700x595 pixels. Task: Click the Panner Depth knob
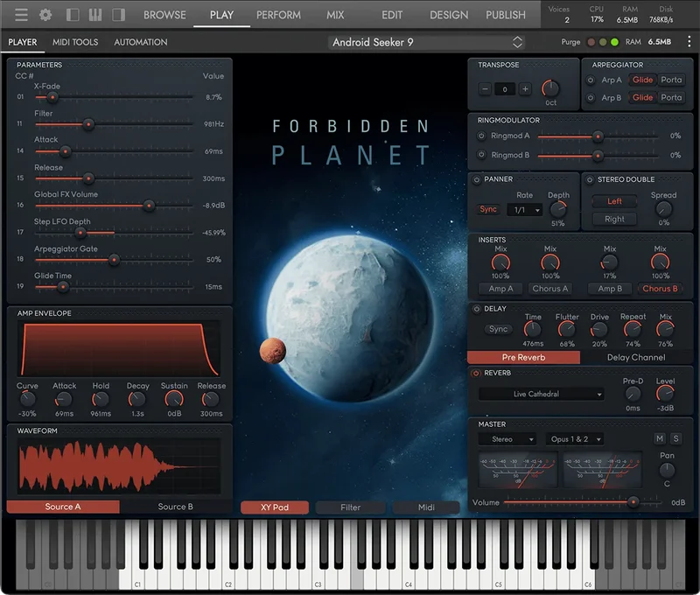click(558, 209)
